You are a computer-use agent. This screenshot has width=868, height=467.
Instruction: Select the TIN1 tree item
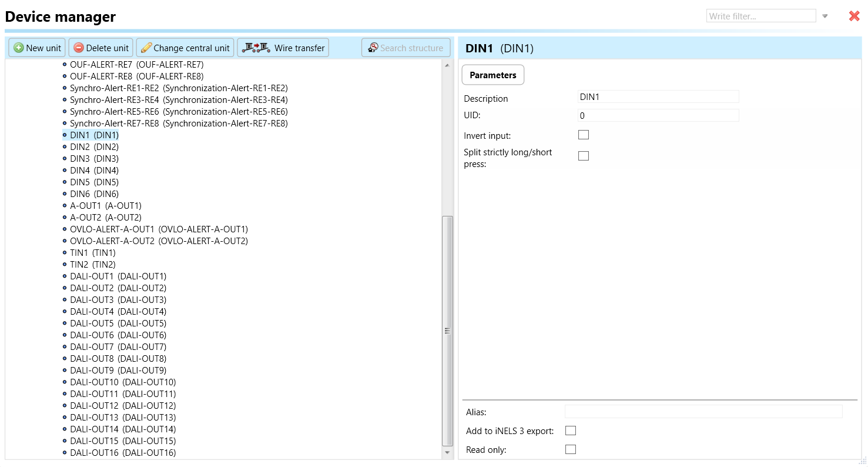coord(92,253)
